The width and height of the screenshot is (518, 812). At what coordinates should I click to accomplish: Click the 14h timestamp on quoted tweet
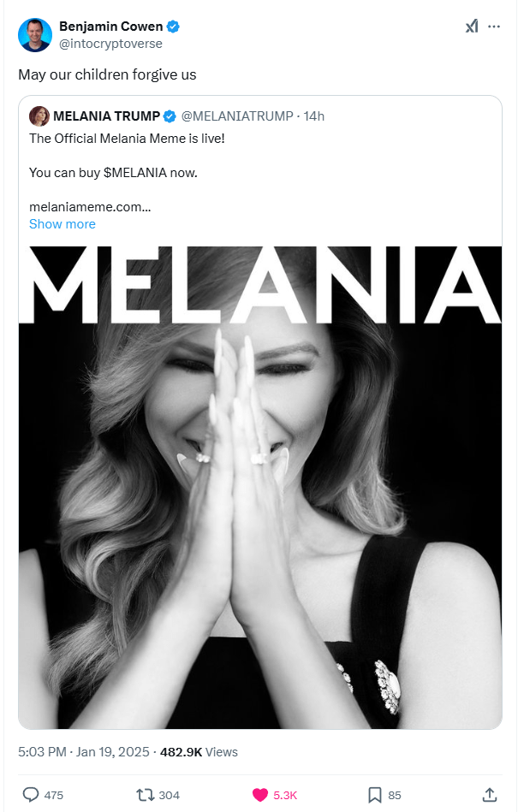[315, 116]
